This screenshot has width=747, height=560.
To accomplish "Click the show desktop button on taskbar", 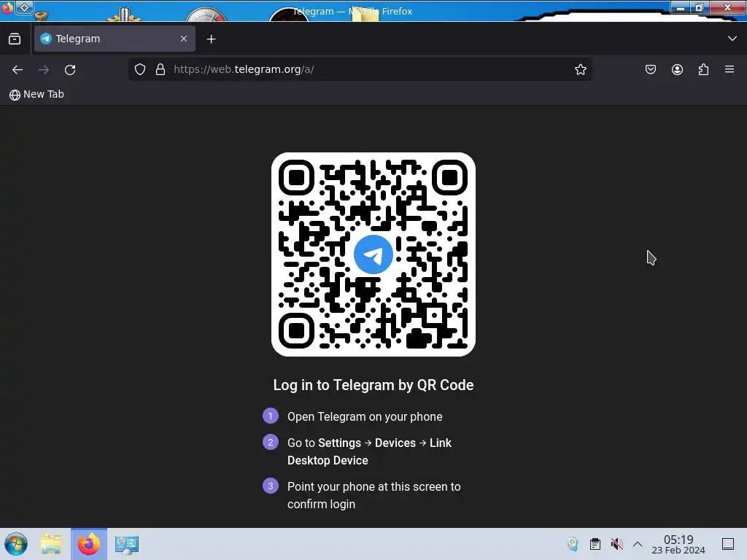I will coord(728,544).
